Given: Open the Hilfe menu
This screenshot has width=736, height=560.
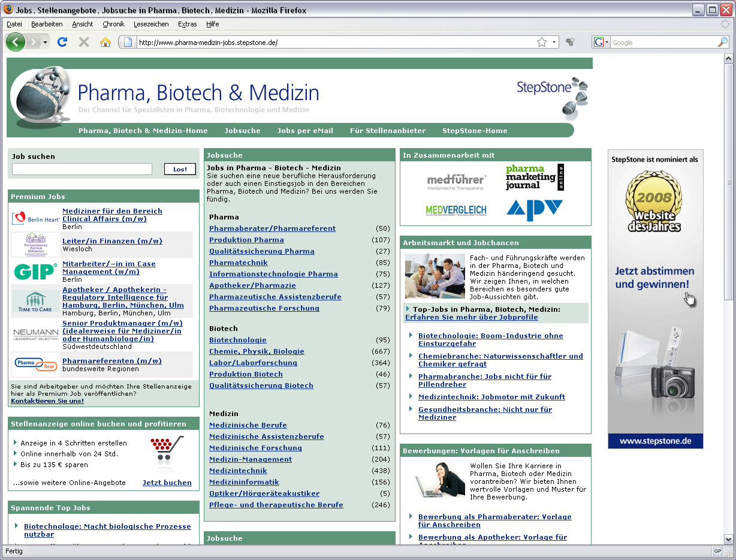Looking at the screenshot, I should pyautogui.click(x=212, y=24).
